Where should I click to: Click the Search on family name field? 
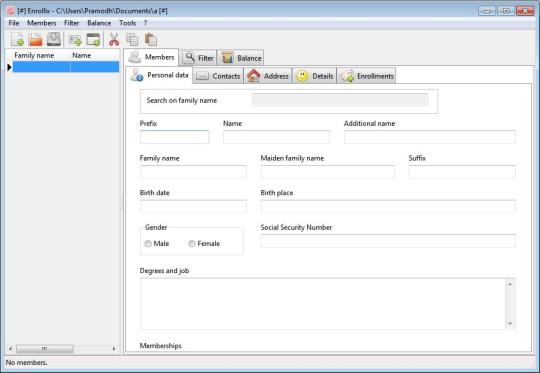340,100
